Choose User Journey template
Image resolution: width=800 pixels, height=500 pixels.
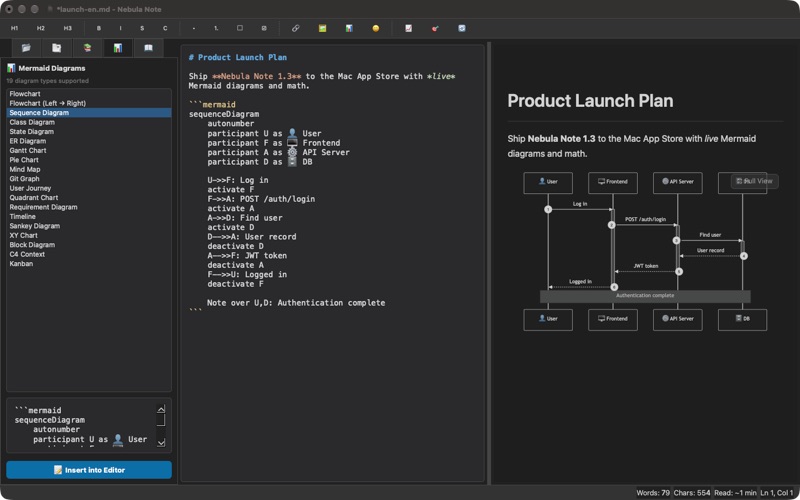point(89,188)
